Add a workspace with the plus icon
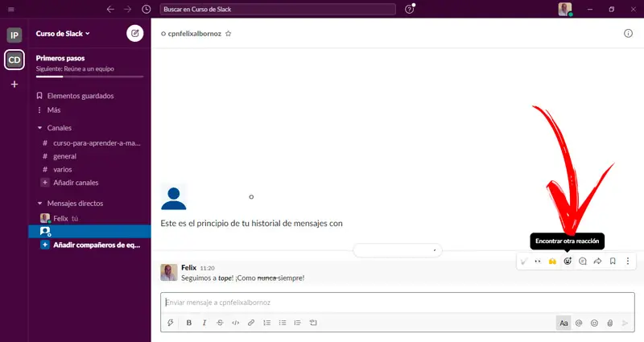 click(x=14, y=84)
